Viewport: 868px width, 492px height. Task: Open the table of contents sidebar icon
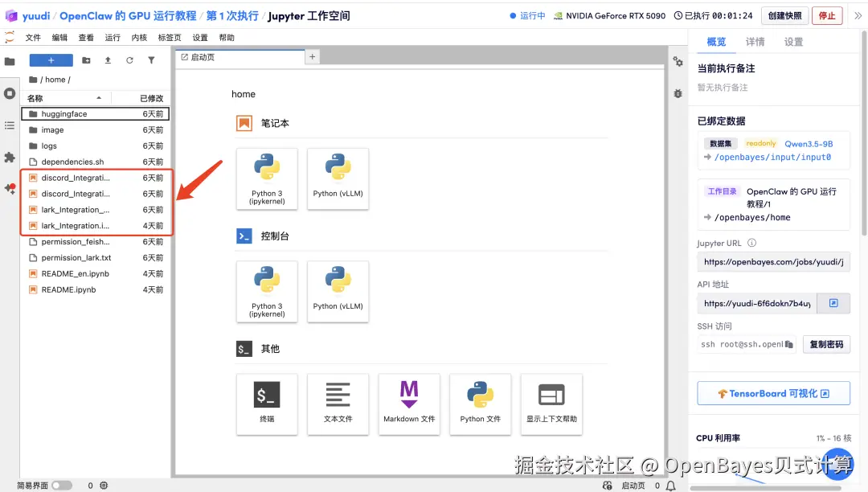10,125
